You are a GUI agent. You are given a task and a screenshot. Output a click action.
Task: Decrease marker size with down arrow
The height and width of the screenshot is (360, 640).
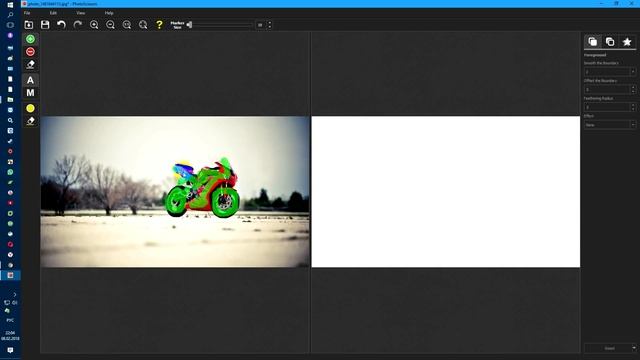[x=269, y=27]
